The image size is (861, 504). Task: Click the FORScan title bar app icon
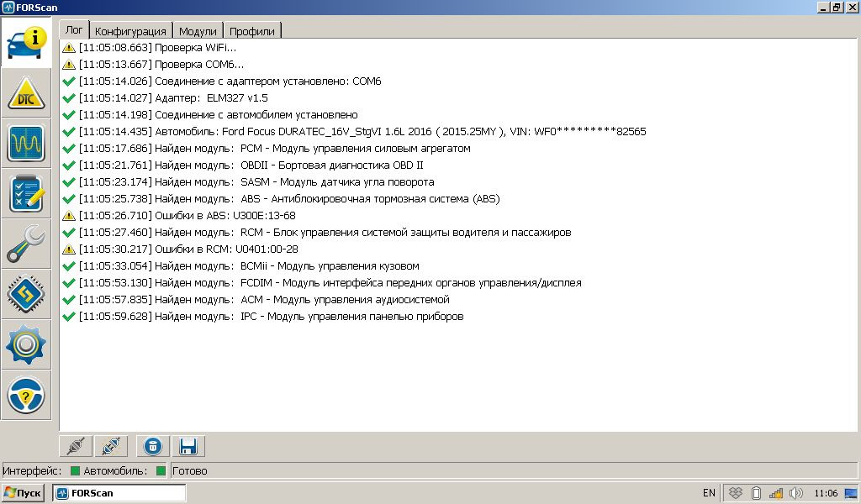(x=8, y=7)
